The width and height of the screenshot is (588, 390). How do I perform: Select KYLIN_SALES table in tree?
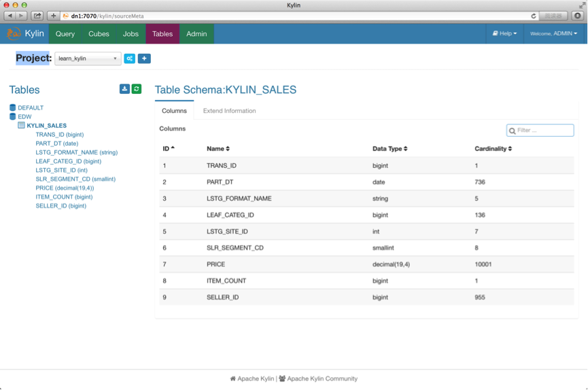[x=46, y=126]
